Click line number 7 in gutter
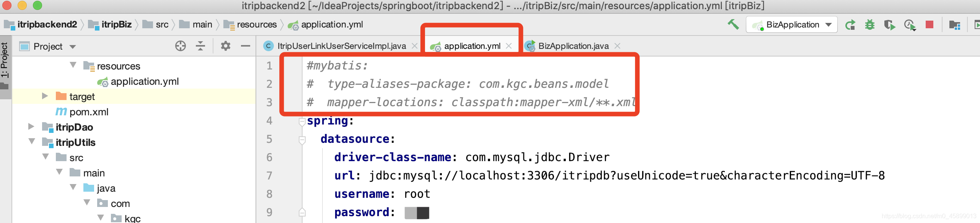The height and width of the screenshot is (223, 980). pos(269,176)
